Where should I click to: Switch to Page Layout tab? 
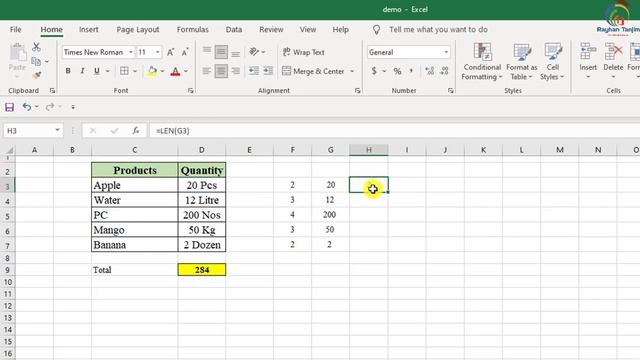(138, 29)
